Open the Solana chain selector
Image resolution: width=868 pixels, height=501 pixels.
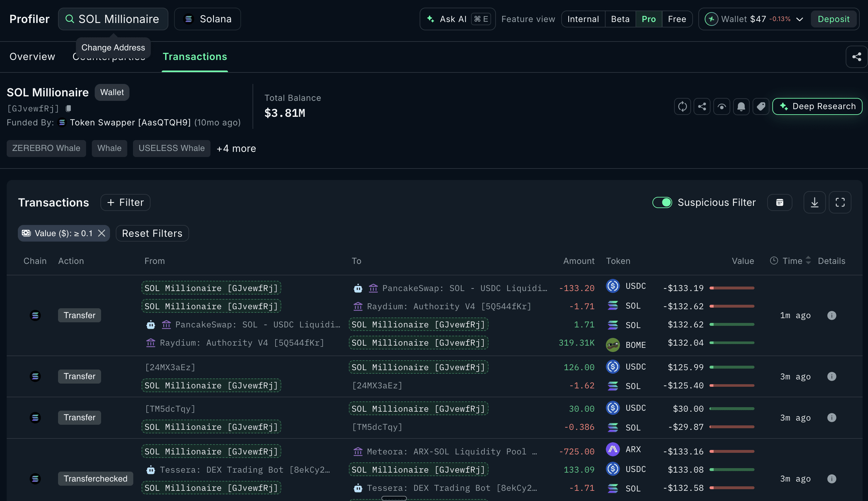pyautogui.click(x=207, y=19)
